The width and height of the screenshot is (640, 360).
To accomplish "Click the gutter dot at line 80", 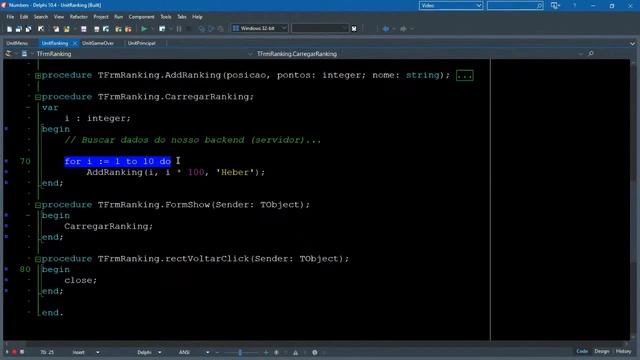I will pos(6,269).
